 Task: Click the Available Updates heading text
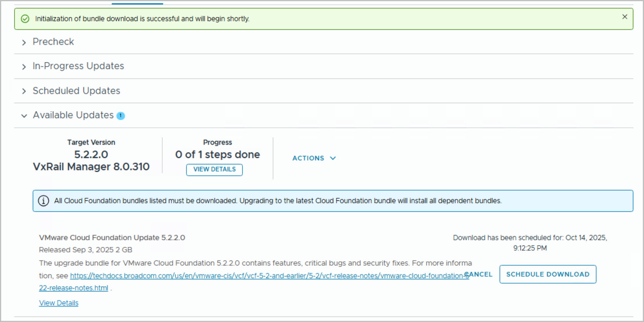pos(73,115)
